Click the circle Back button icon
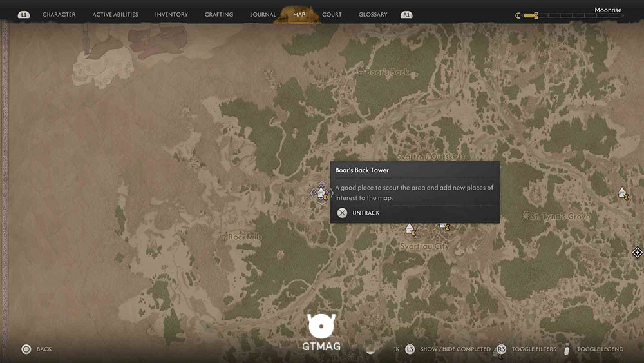The width and height of the screenshot is (644, 363). [x=26, y=349]
